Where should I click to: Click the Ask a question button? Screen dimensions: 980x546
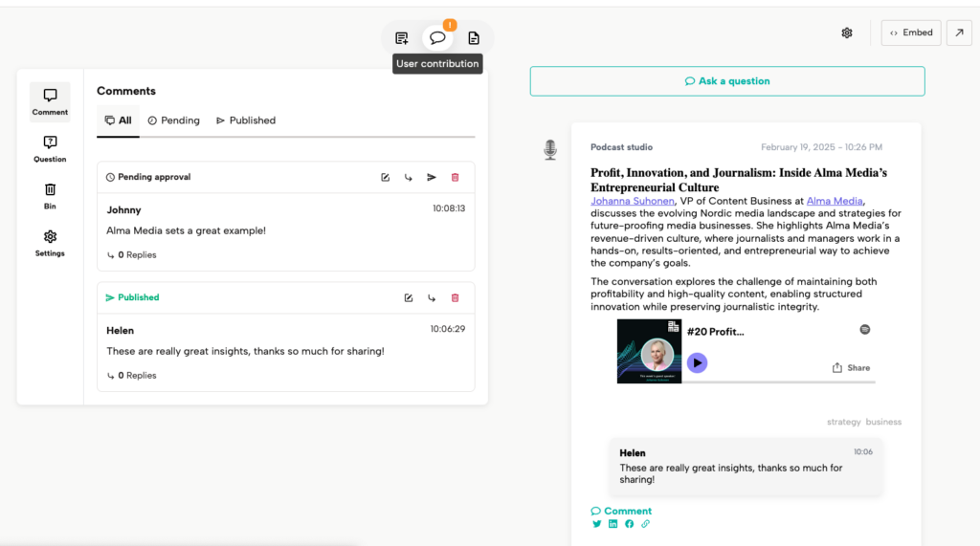click(x=727, y=81)
